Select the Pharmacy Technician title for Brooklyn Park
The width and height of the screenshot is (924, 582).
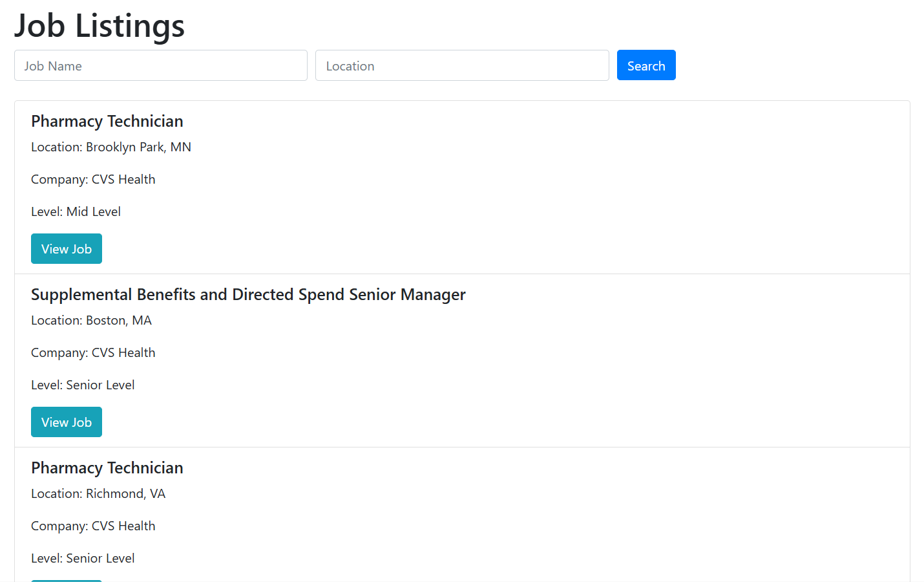point(107,122)
